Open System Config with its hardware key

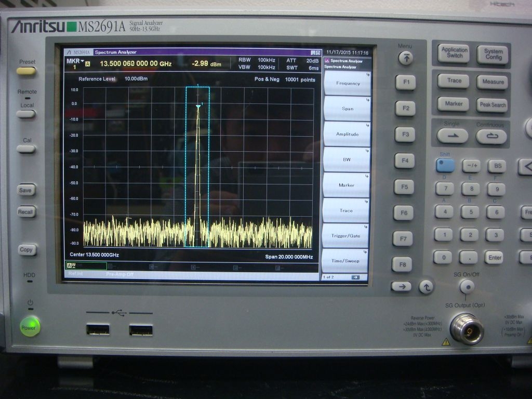coord(494,54)
